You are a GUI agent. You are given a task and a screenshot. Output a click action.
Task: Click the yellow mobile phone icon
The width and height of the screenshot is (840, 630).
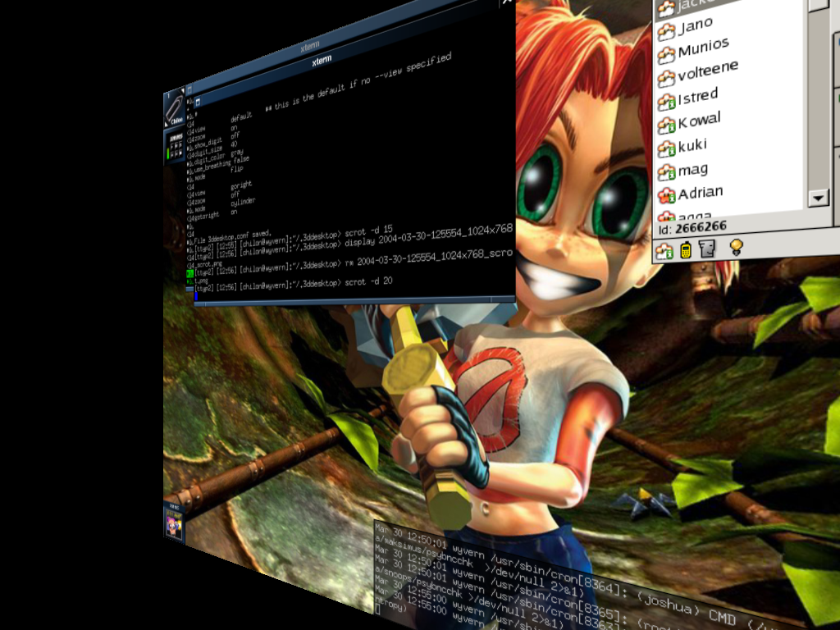(686, 250)
